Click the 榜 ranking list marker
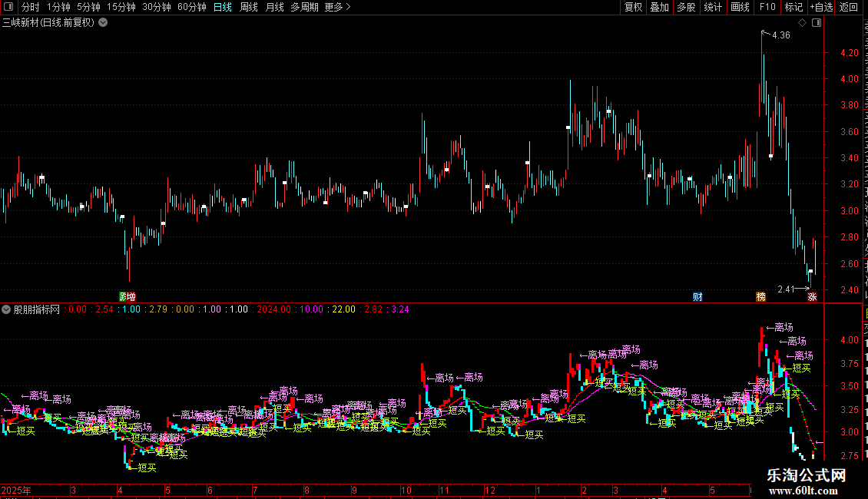 pos(761,296)
